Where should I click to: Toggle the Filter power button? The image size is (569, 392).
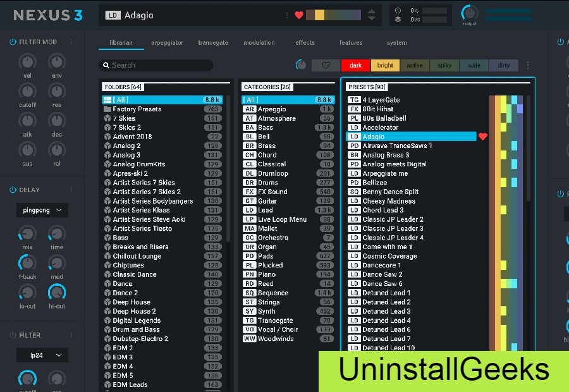click(13, 335)
